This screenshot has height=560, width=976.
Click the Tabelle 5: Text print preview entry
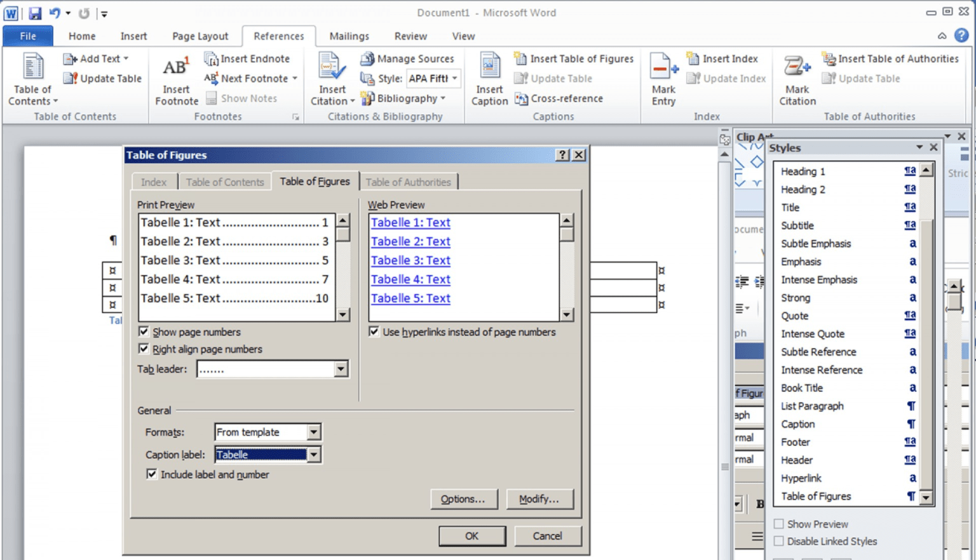(x=234, y=298)
